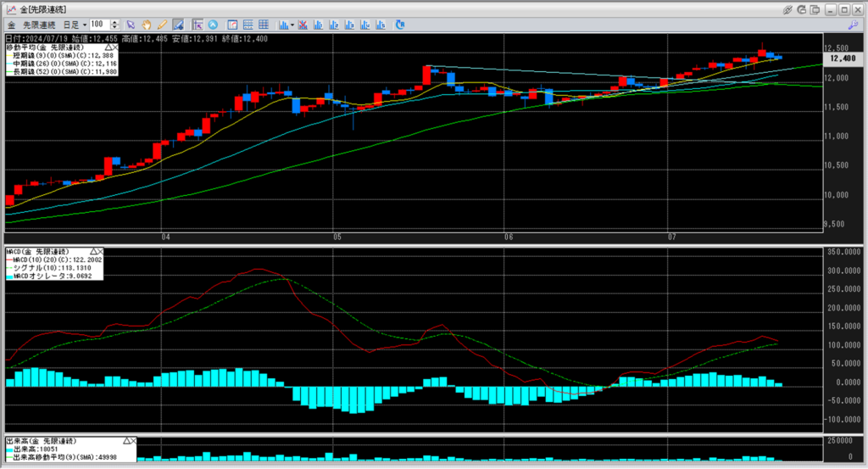
Task: Click the 先限連続 contract menu item
Action: (41, 24)
